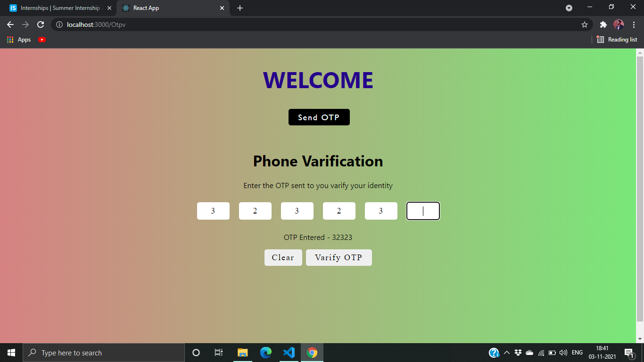This screenshot has height=362, width=644.
Task: Open Reading list panel
Action: 617,40
